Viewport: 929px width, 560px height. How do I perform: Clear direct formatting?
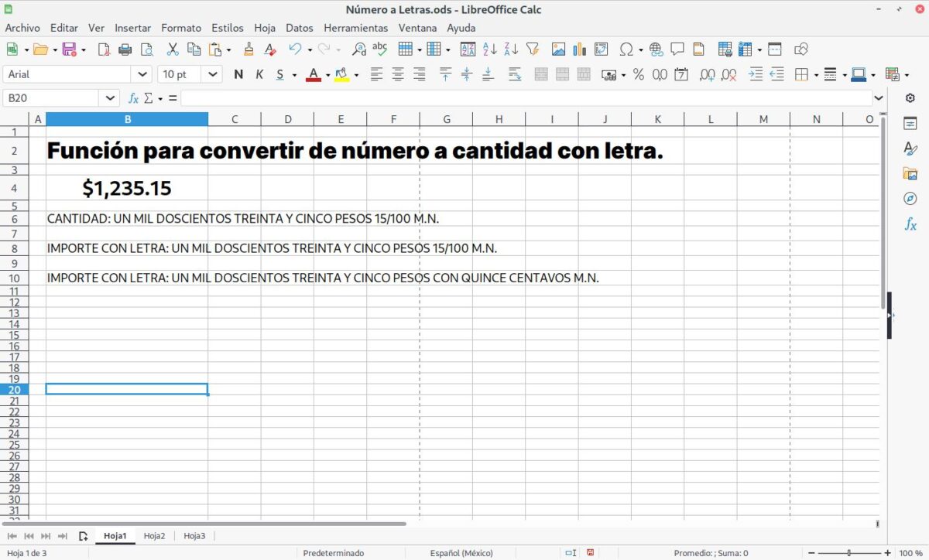click(269, 50)
